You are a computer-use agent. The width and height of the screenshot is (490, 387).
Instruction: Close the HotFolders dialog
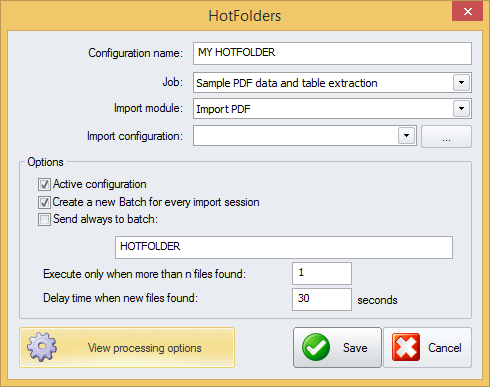[x=467, y=11]
